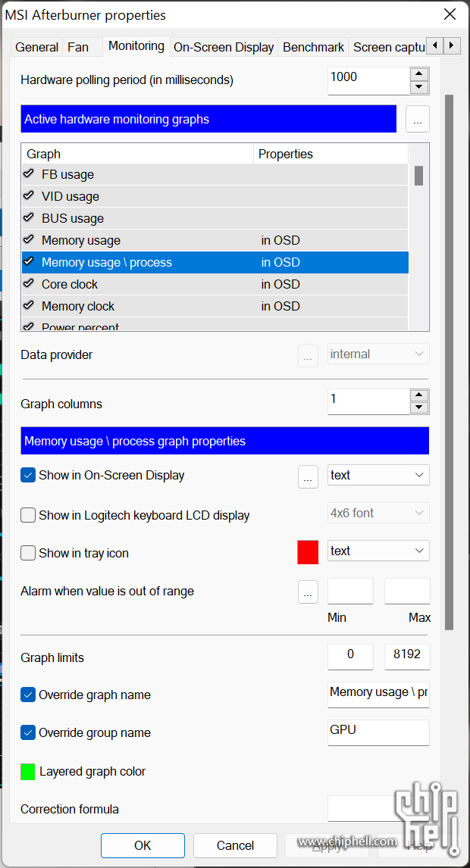
Task: Open the Screen capture tab
Action: point(388,48)
